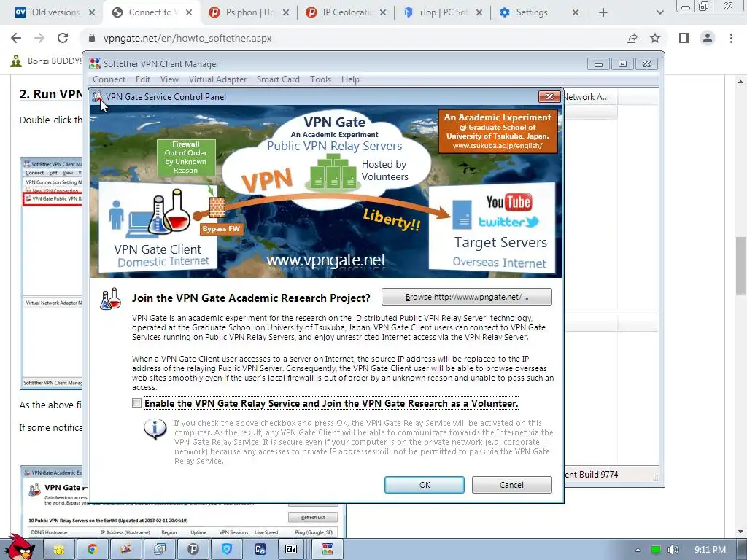The height and width of the screenshot is (560, 747).
Task: Click the page vertical scrollbar thumb
Action: pyautogui.click(x=741, y=265)
